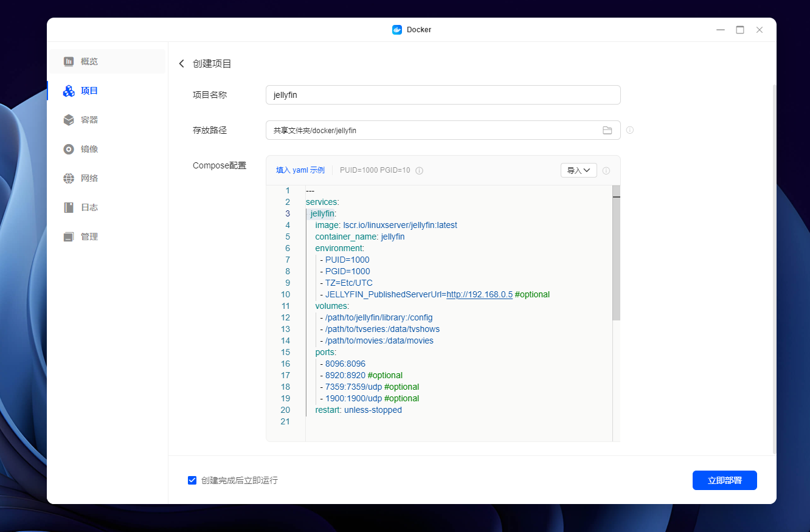Screen dimensions: 810x532
Task: Go to the 镜像 images section
Action: (107, 149)
